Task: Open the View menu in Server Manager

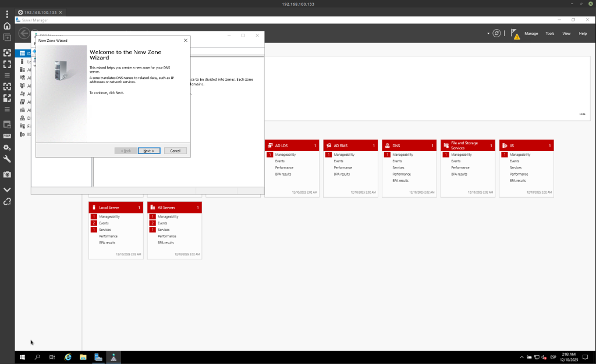Action: [566, 34]
